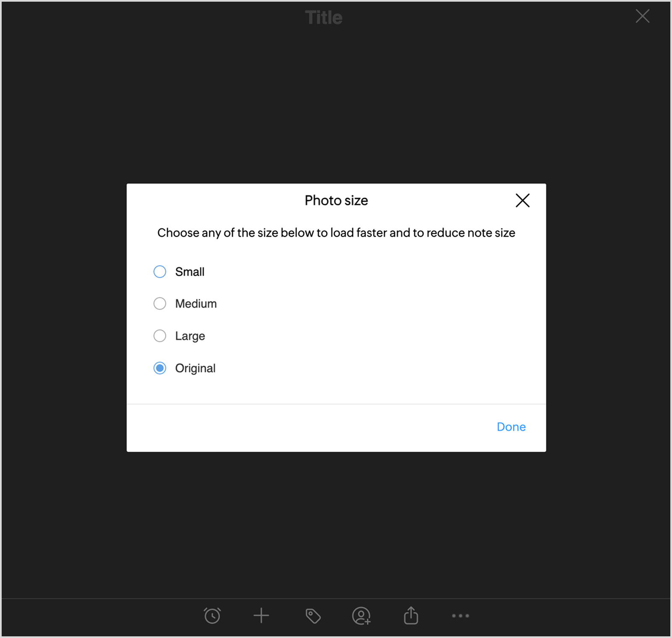Open the tag icon in bottom toolbar

tap(313, 616)
